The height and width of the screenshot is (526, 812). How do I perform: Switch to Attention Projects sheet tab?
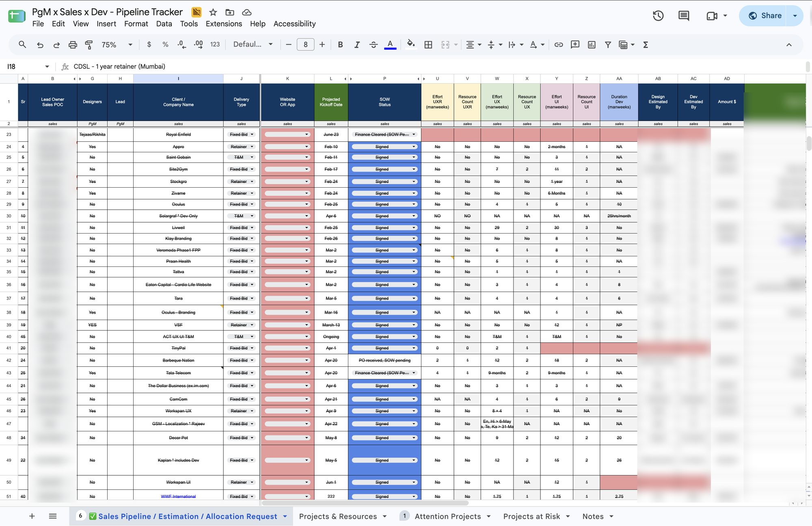coord(447,516)
